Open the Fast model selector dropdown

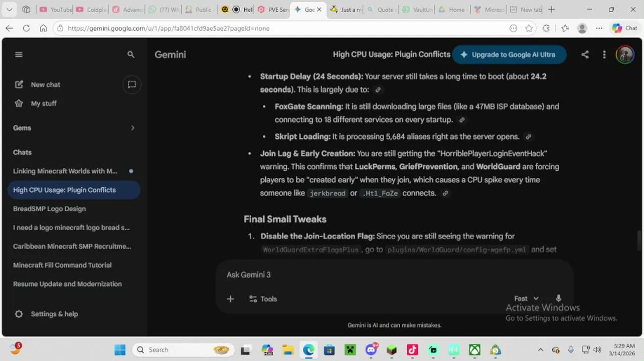[526, 298]
